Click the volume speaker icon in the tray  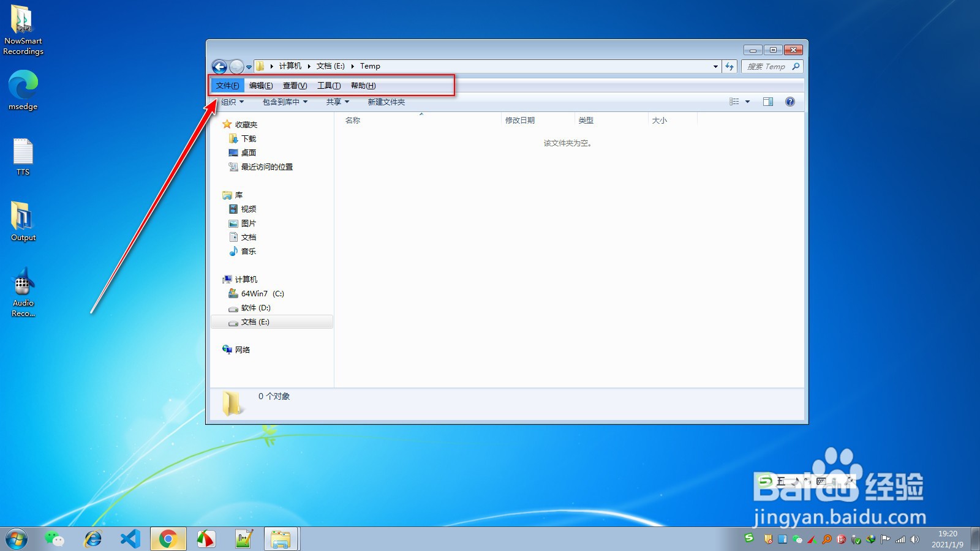915,539
